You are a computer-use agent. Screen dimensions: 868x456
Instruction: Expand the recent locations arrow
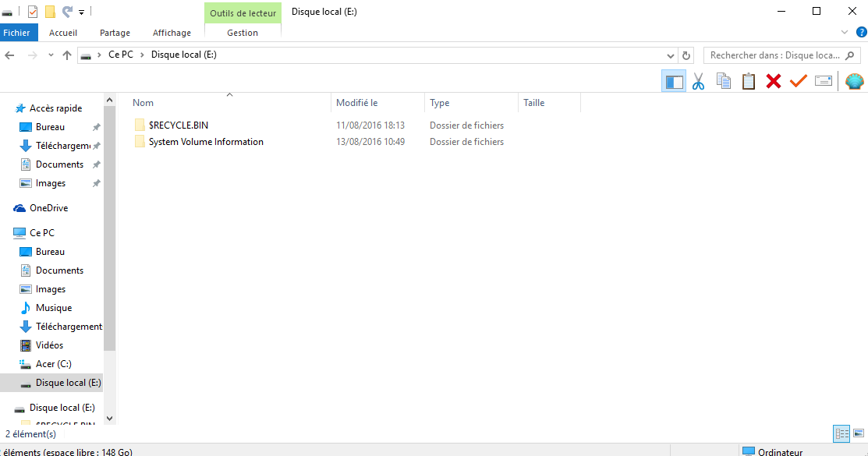coord(51,55)
